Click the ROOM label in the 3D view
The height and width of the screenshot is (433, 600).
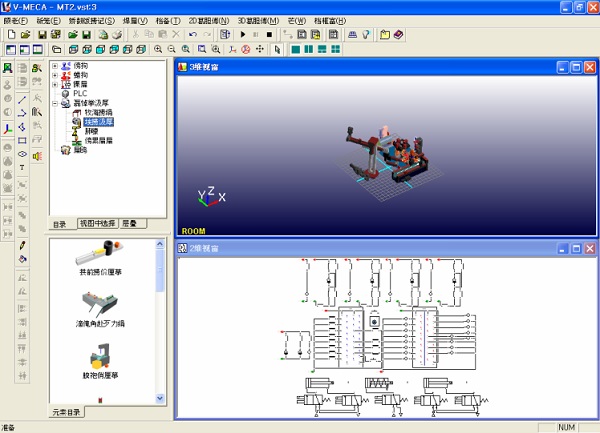[x=193, y=231]
